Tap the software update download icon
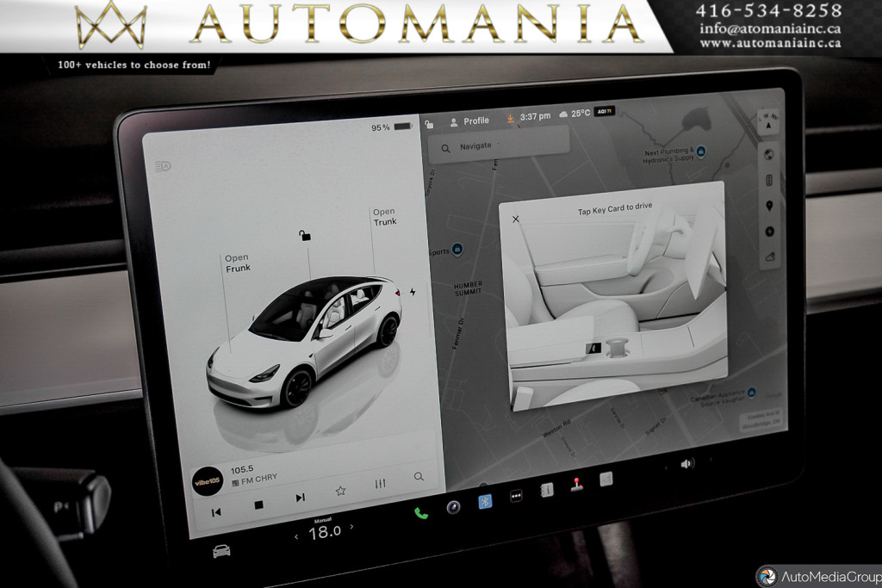 (x=510, y=118)
